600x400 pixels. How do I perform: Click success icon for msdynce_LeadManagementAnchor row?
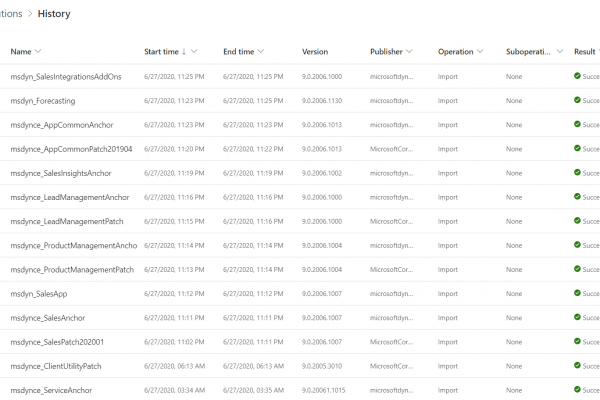click(577, 196)
